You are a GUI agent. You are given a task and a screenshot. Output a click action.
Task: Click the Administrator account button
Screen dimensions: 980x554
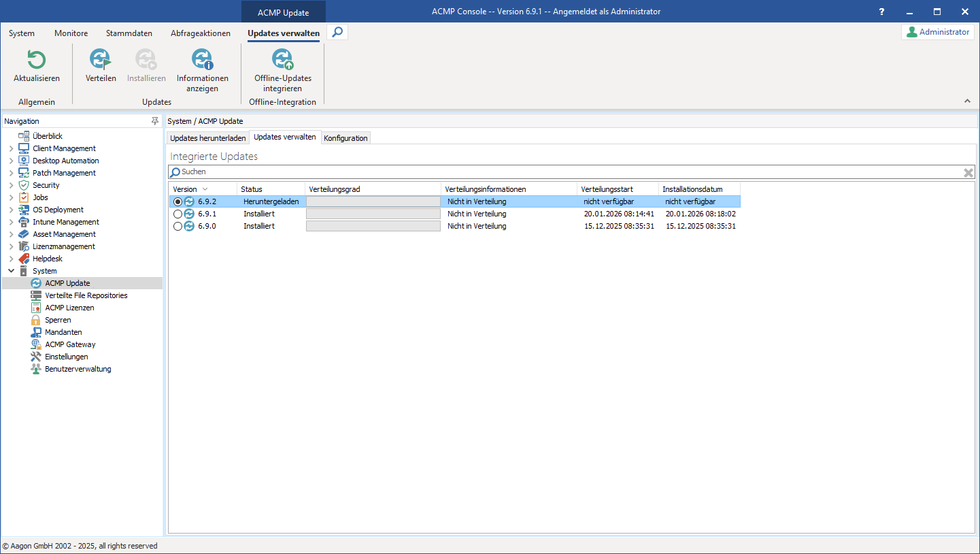pyautogui.click(x=938, y=31)
